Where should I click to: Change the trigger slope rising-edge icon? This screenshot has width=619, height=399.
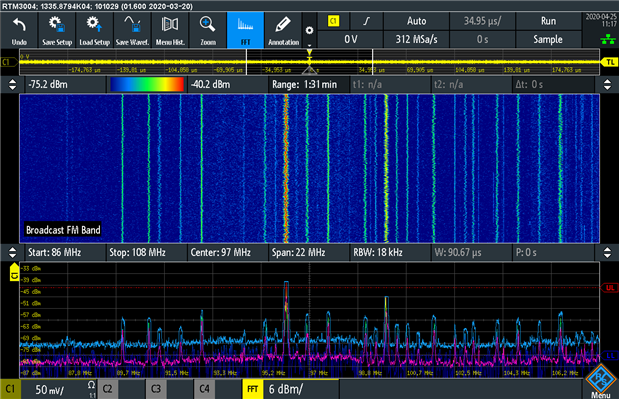pyautogui.click(x=366, y=21)
